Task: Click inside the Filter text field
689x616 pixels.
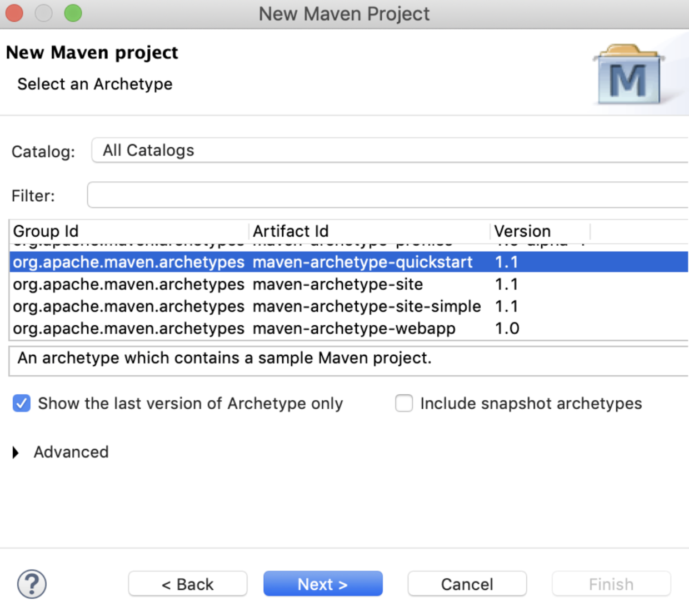Action: pos(388,195)
